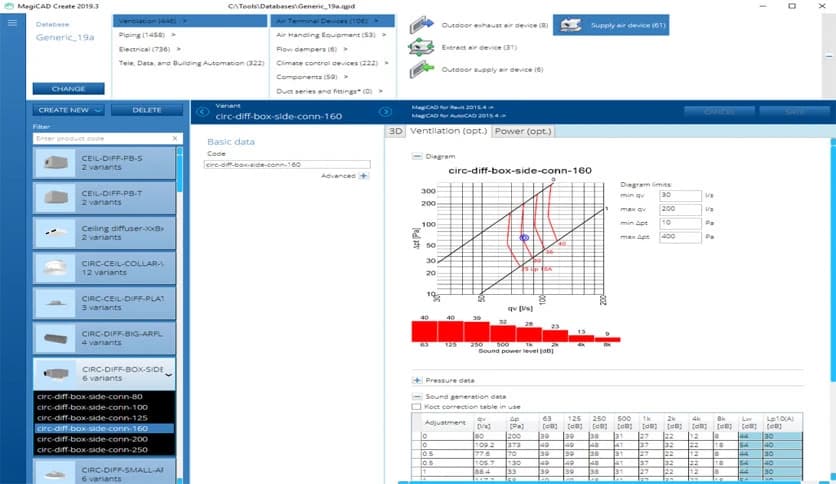Viewport: 836px width, 484px height.
Task: Edit the min qv limit field
Action: point(680,195)
